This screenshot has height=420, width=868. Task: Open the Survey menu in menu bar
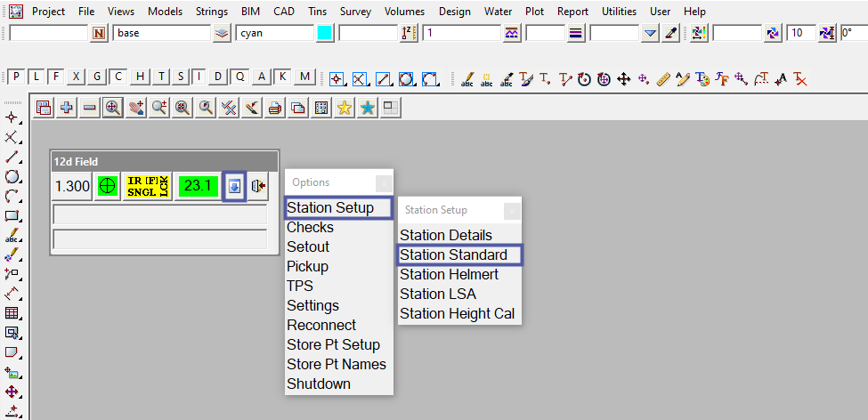click(x=355, y=12)
